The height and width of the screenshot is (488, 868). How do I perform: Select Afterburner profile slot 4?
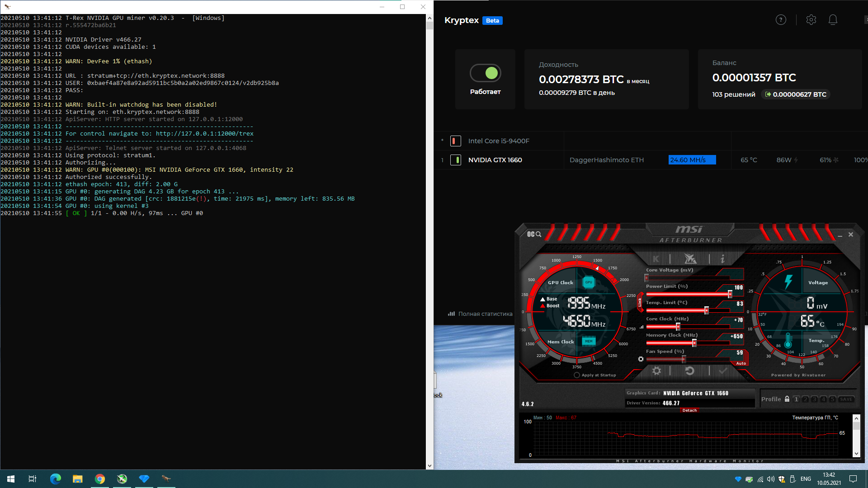click(823, 399)
